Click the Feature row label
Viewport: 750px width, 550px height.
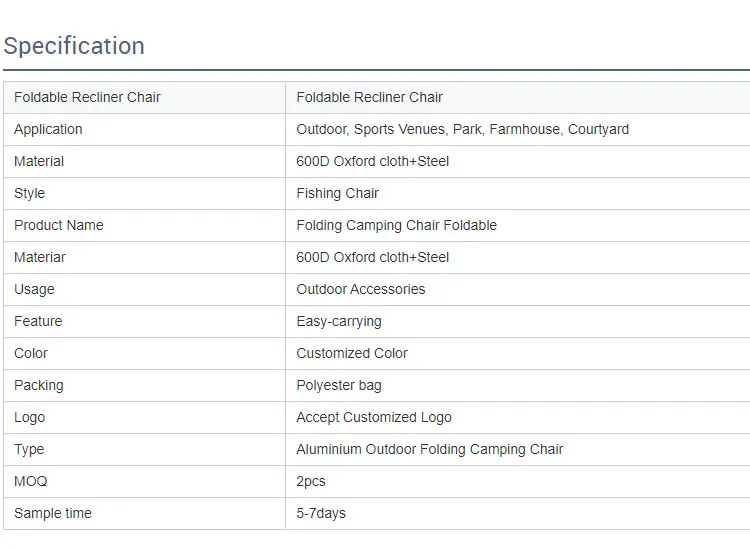(38, 321)
